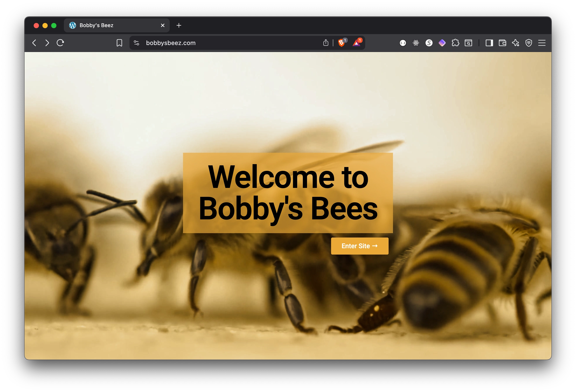Go back to previous page
Viewport: 576px width, 392px height.
pos(35,43)
